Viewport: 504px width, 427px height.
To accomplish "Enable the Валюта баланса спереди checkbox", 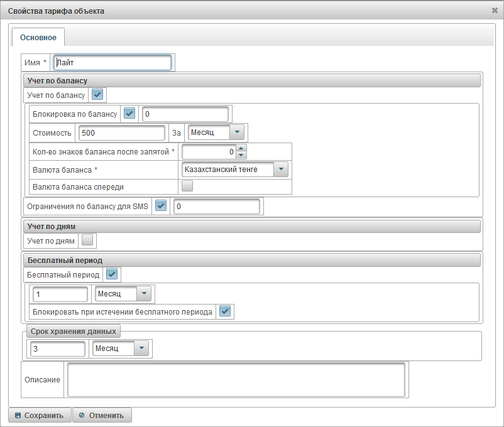I will pyautogui.click(x=187, y=186).
